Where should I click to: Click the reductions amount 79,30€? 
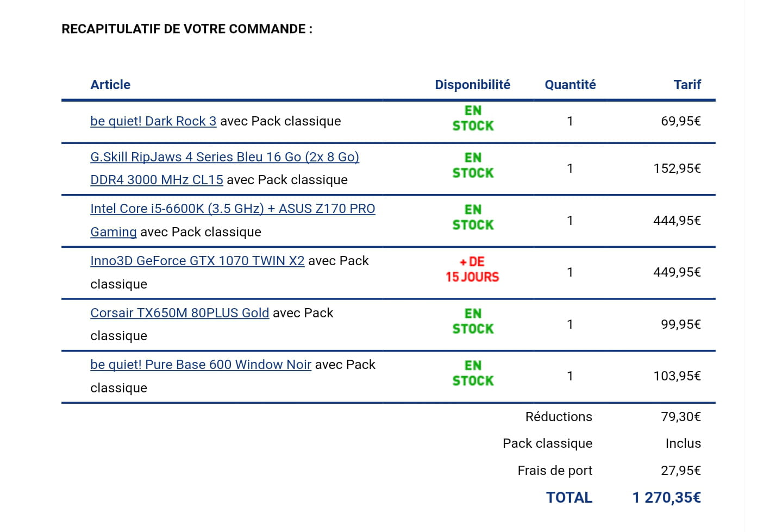point(681,417)
